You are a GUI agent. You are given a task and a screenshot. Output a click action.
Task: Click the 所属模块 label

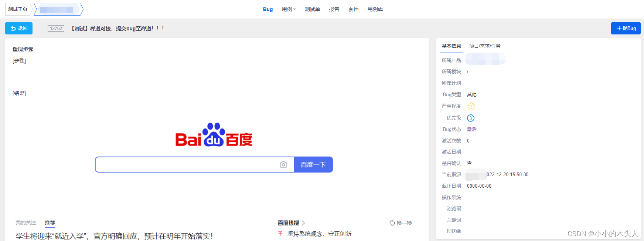click(x=451, y=71)
